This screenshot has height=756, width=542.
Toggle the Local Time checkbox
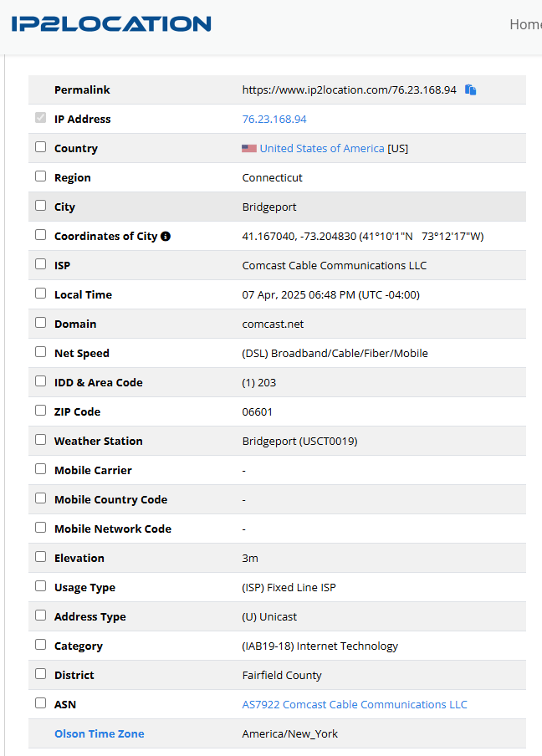click(40, 294)
